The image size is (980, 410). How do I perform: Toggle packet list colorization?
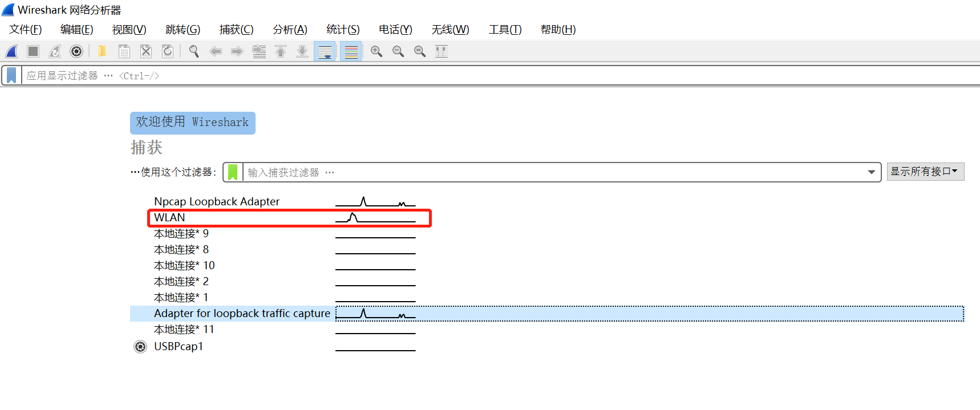351,51
